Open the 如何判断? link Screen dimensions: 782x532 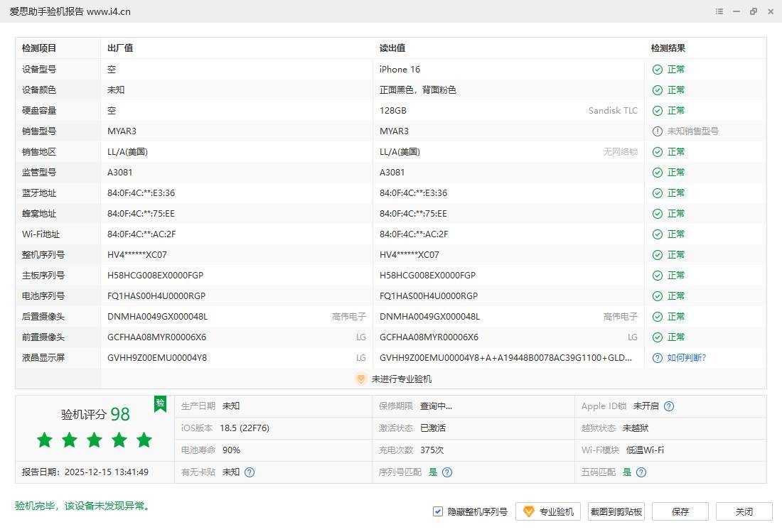(x=686, y=358)
